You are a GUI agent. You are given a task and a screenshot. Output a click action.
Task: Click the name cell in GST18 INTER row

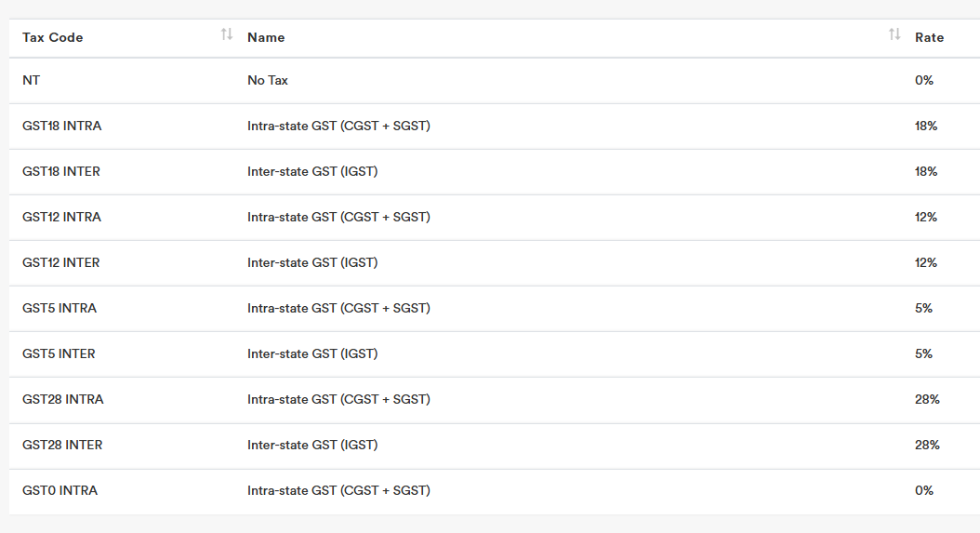[x=312, y=172]
